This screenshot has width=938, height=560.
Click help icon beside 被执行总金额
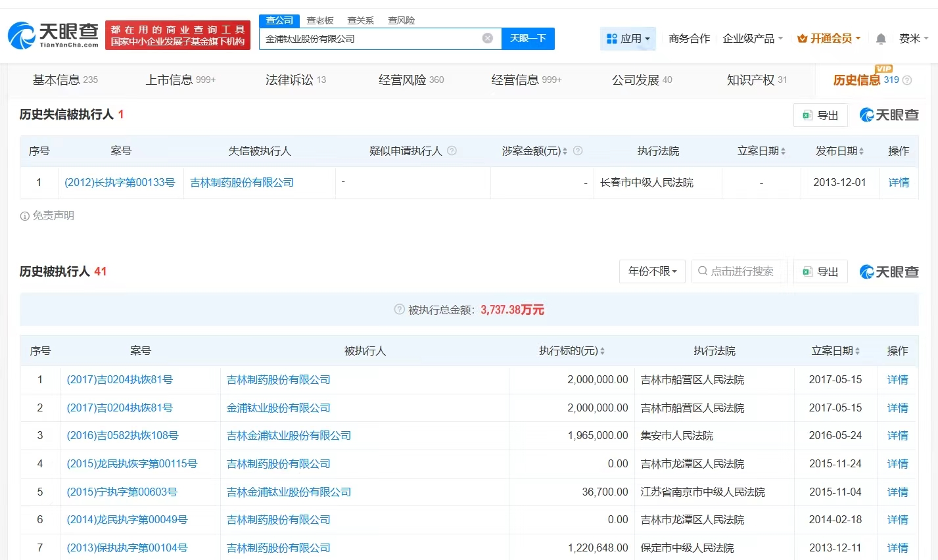[399, 310]
